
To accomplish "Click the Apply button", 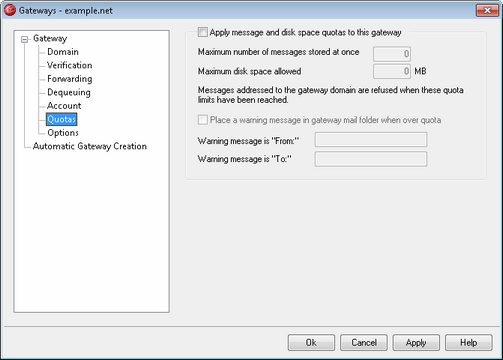I will (416, 343).
